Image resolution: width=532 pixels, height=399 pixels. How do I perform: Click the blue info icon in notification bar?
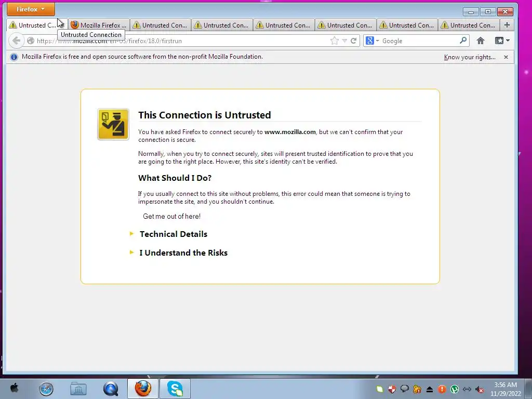coord(14,57)
